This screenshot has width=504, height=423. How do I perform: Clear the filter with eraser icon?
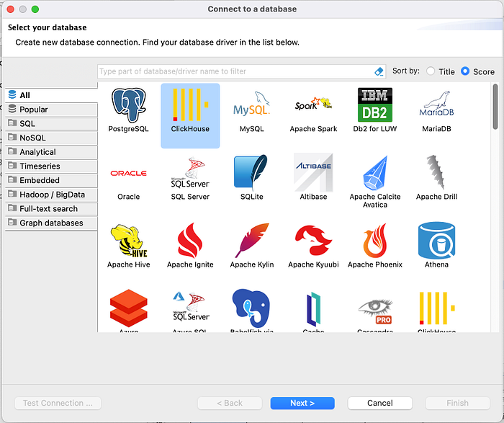click(x=379, y=71)
